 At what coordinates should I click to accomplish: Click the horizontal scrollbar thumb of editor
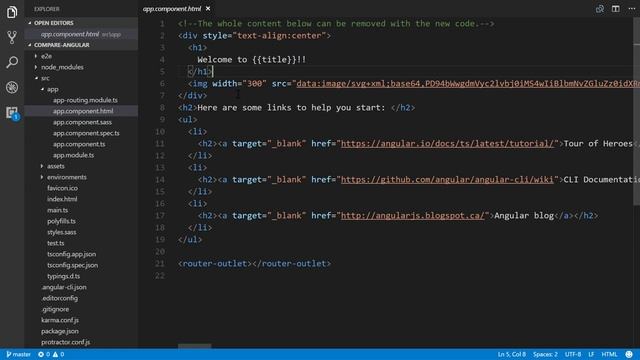(x=194, y=346)
